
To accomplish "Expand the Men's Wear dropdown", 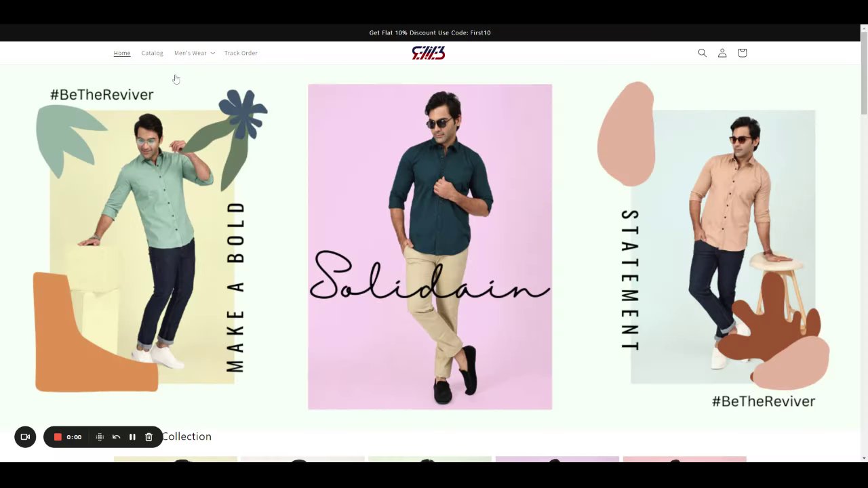I will click(x=195, y=53).
